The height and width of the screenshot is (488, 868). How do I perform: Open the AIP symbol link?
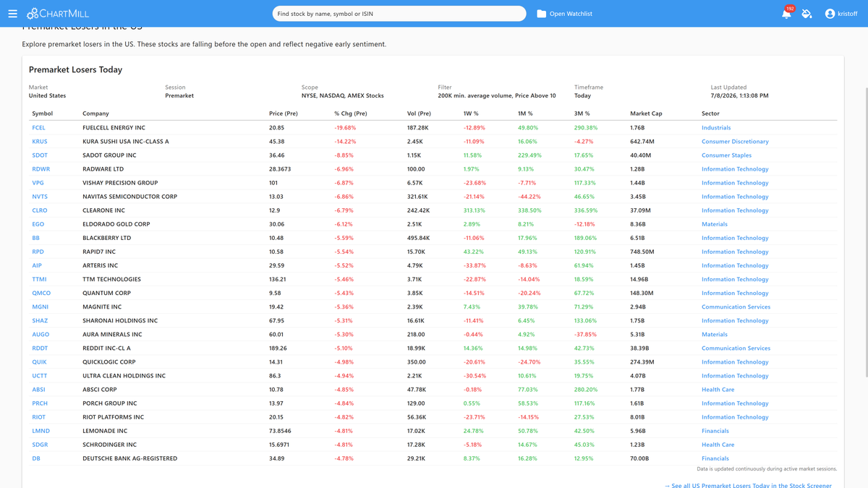pyautogui.click(x=37, y=265)
